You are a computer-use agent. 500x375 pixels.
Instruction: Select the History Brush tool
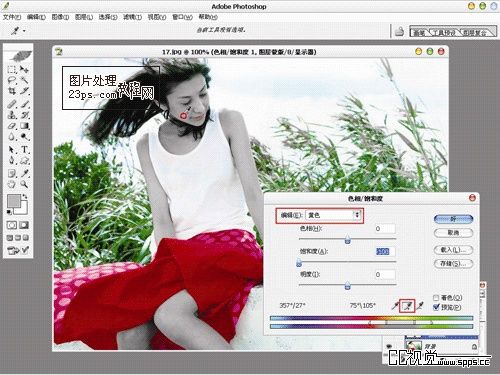[x=24, y=115]
